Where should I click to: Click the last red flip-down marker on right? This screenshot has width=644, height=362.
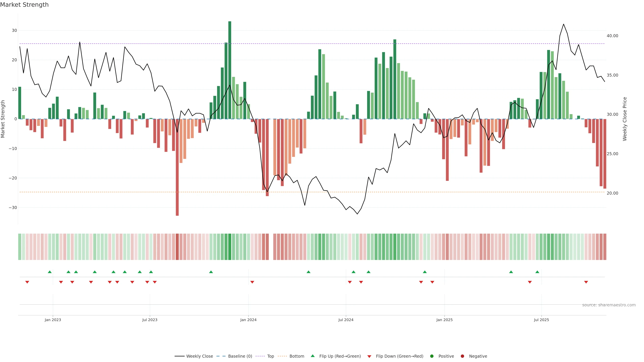pos(586,282)
